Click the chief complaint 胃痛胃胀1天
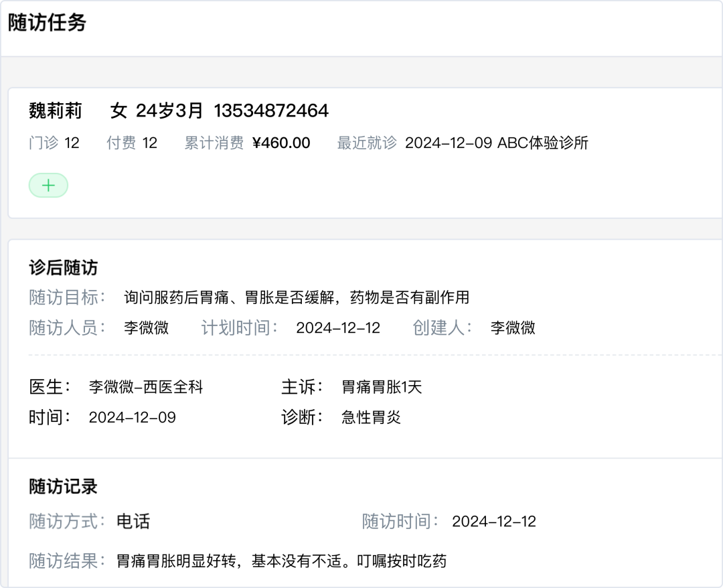 (x=382, y=386)
